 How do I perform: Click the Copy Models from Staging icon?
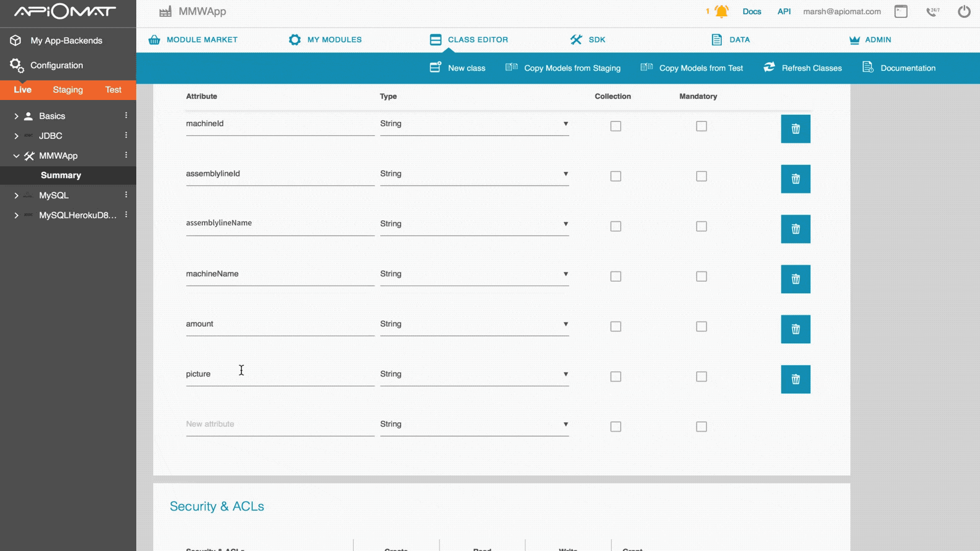click(512, 67)
